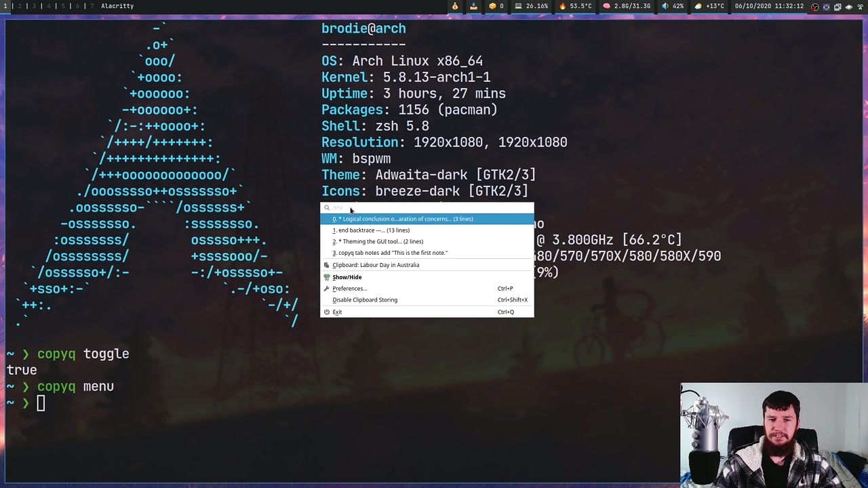868x488 pixels.
Task: Click the package updates icon showing 0
Action: pos(492,5)
